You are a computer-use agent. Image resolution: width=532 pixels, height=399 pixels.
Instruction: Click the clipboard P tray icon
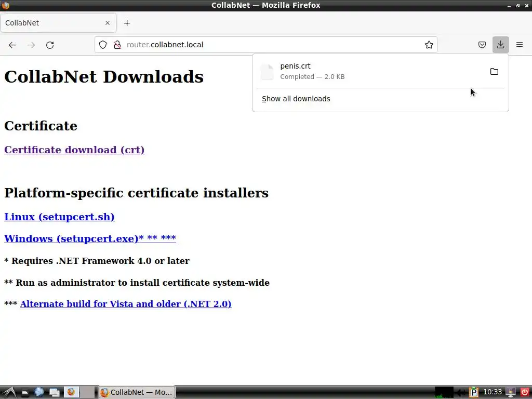pos(474,393)
